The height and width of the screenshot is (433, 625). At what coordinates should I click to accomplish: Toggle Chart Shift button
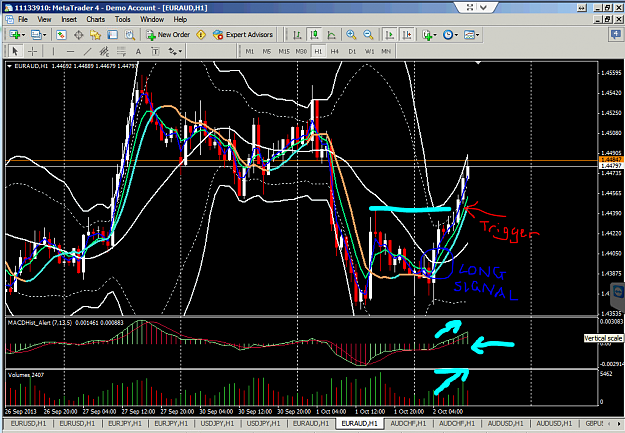click(x=407, y=35)
